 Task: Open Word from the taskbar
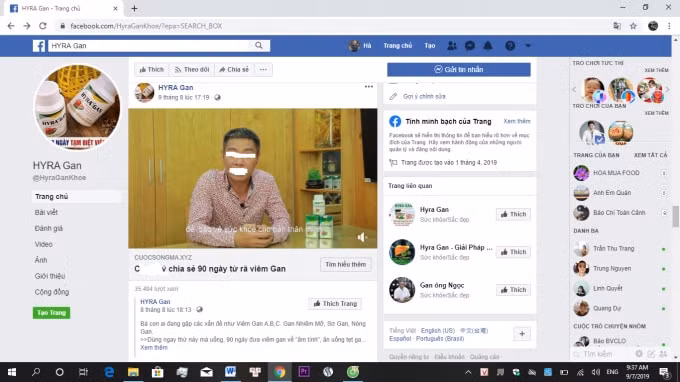[230, 372]
